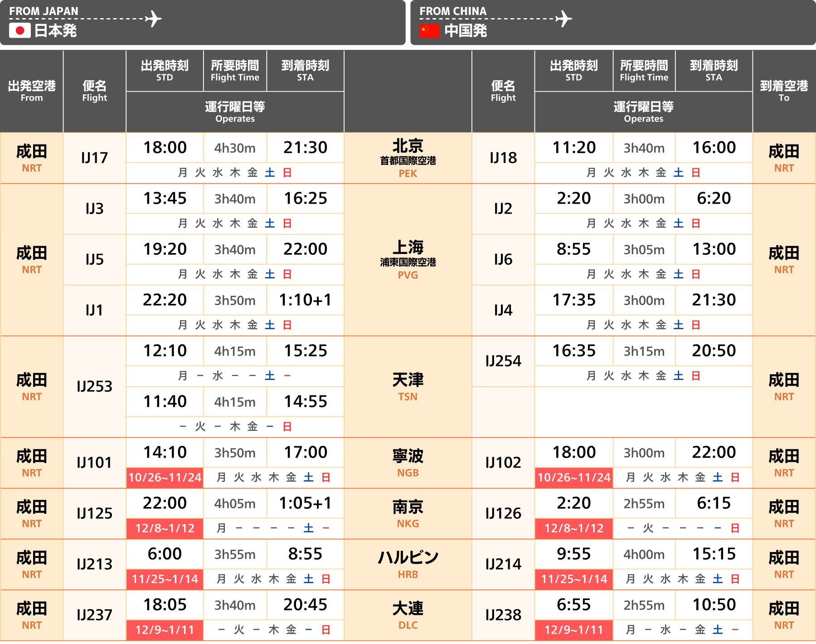Image resolution: width=816 pixels, height=644 pixels.
Task: Click the 上海 PVG destination cell
Action: [x=408, y=259]
